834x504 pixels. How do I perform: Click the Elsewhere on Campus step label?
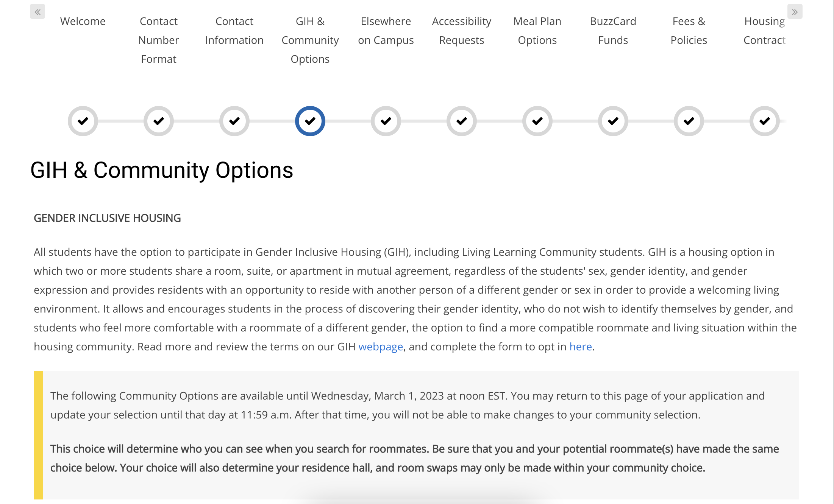coord(386,31)
